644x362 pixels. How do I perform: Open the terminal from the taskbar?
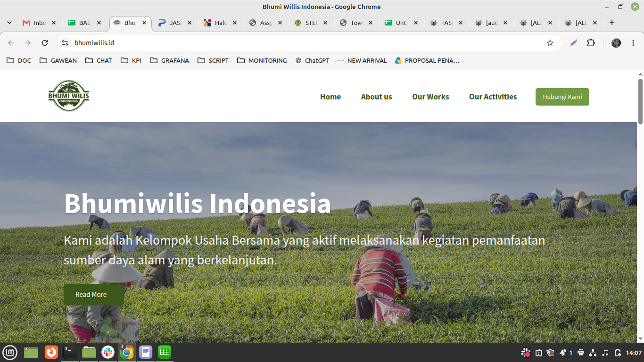point(70,352)
